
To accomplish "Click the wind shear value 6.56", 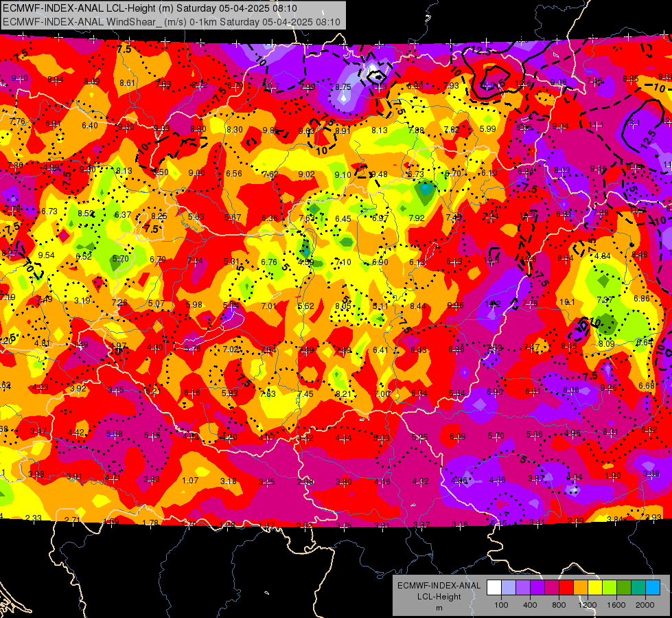I will pos(234,173).
